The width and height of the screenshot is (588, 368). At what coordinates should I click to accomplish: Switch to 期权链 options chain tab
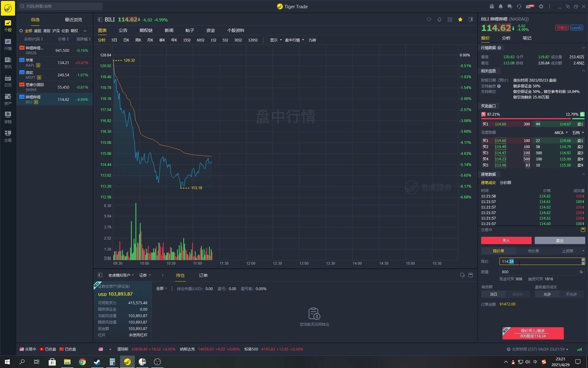(x=146, y=30)
